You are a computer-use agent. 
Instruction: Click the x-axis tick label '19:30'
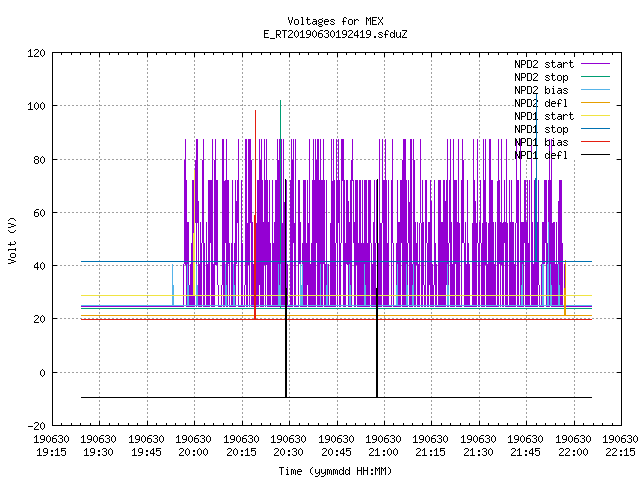(x=99, y=452)
